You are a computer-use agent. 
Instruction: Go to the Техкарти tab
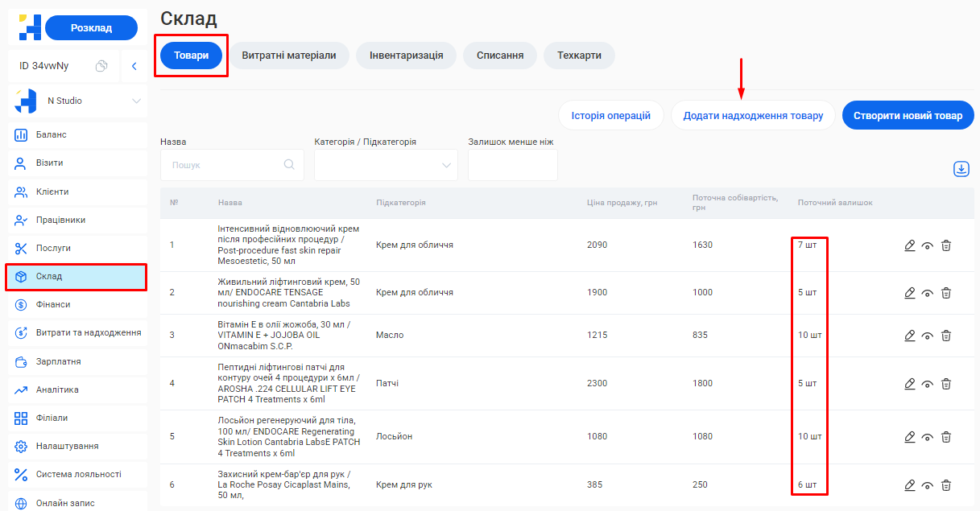pos(579,56)
